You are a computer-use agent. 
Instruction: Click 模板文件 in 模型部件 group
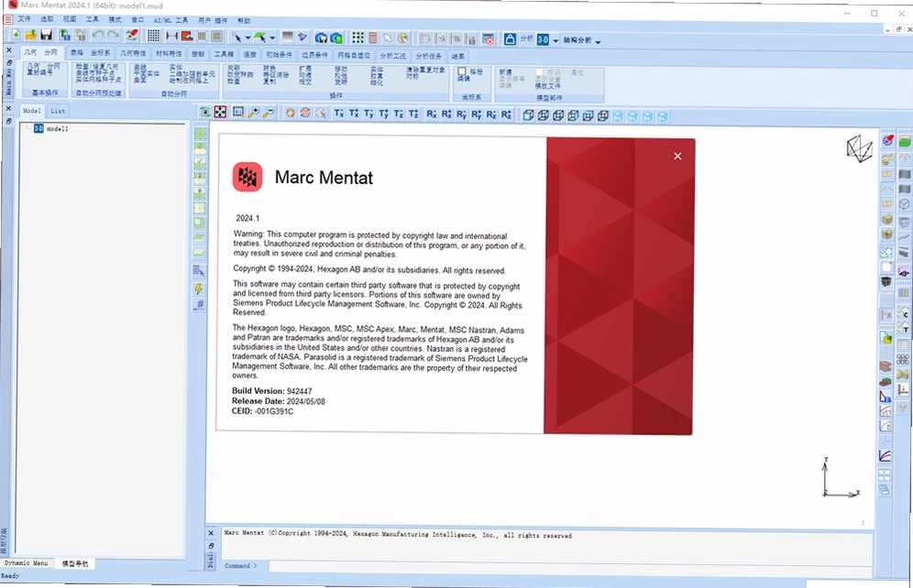(548, 86)
